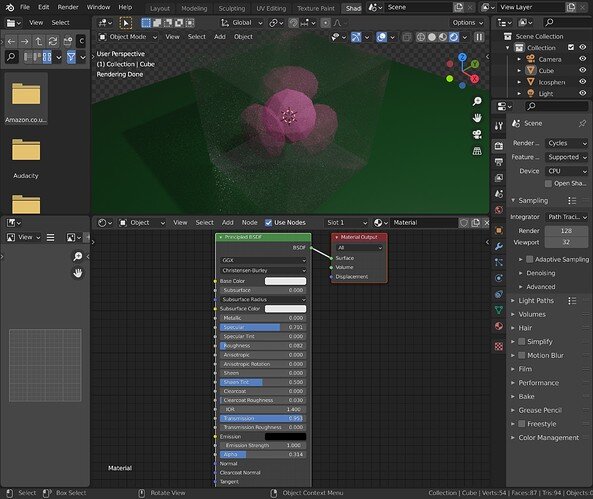This screenshot has width=593, height=499.
Task: Open the Object Mode dropdown
Action: [127, 37]
